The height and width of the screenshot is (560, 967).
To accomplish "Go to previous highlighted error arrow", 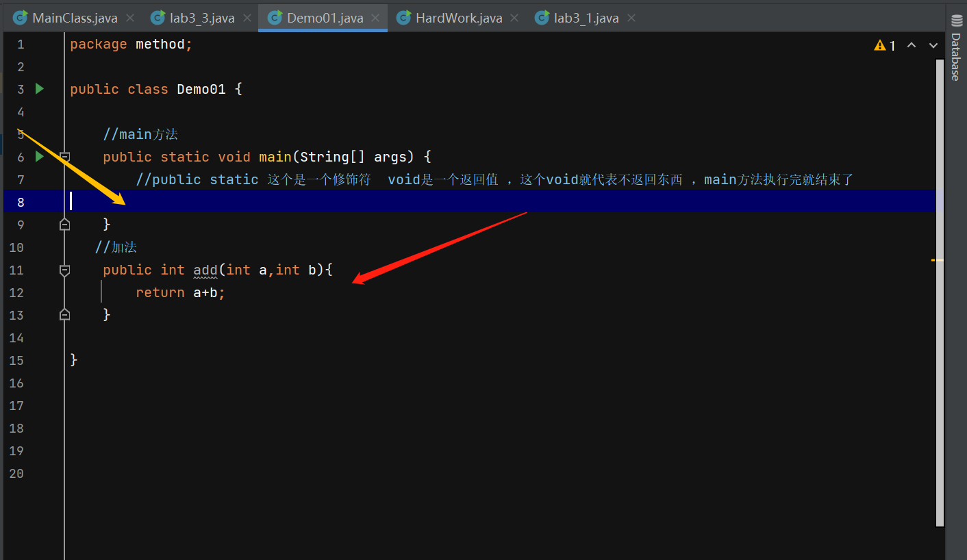I will pyautogui.click(x=912, y=45).
